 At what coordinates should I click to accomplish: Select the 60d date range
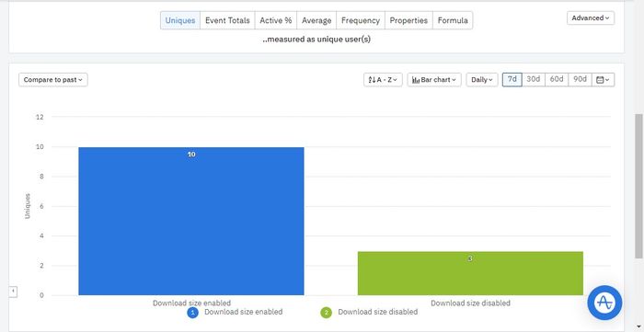(557, 79)
